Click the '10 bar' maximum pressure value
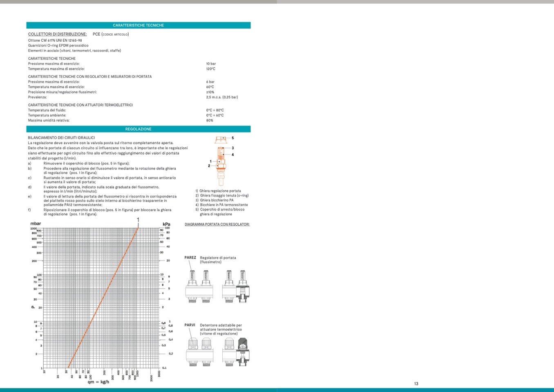This screenshot has height=392, width=554. (211, 64)
